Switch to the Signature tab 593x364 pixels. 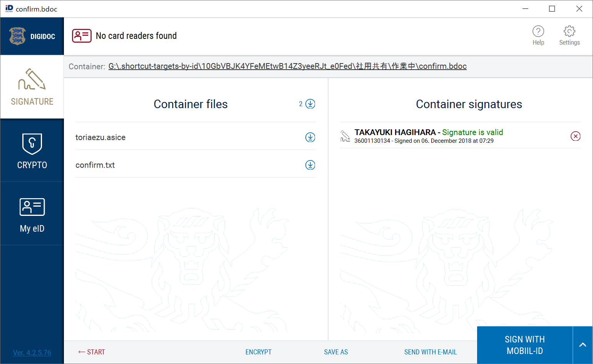32,87
